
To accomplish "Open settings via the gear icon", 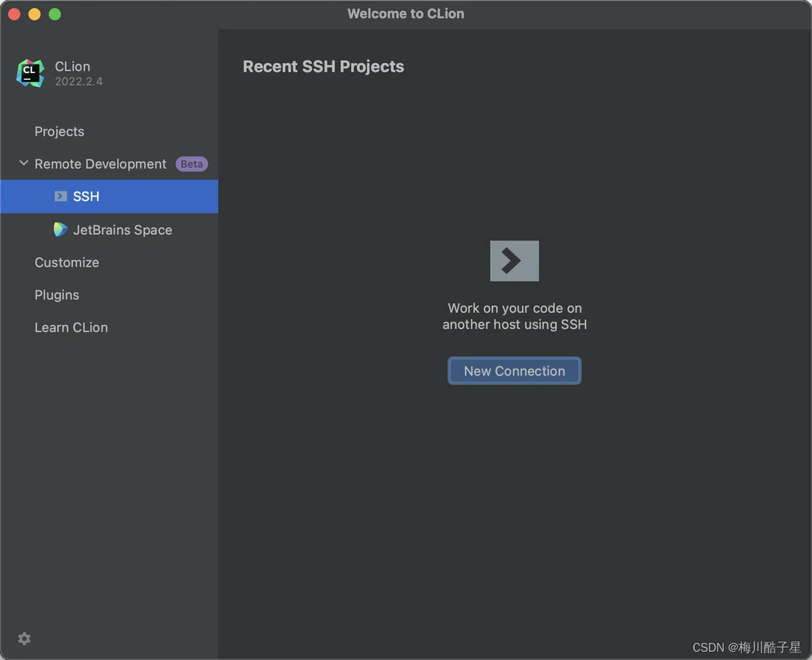I will click(24, 638).
